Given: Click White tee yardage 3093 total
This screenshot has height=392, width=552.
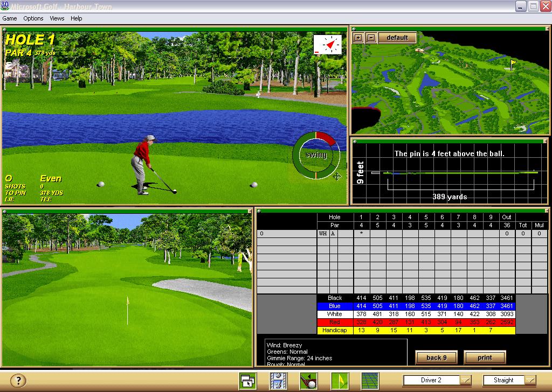Looking at the screenshot, I should tap(507, 314).
